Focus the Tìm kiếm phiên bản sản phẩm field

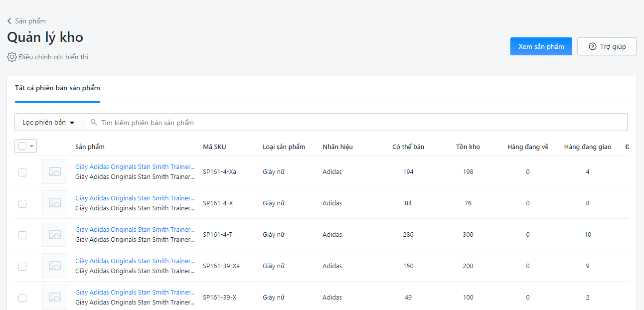pos(356,122)
